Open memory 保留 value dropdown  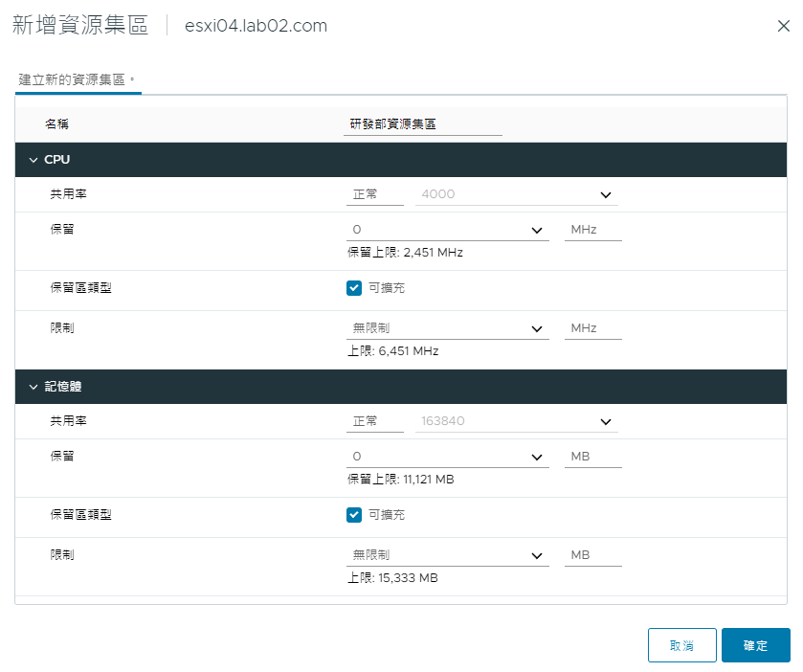(448, 457)
